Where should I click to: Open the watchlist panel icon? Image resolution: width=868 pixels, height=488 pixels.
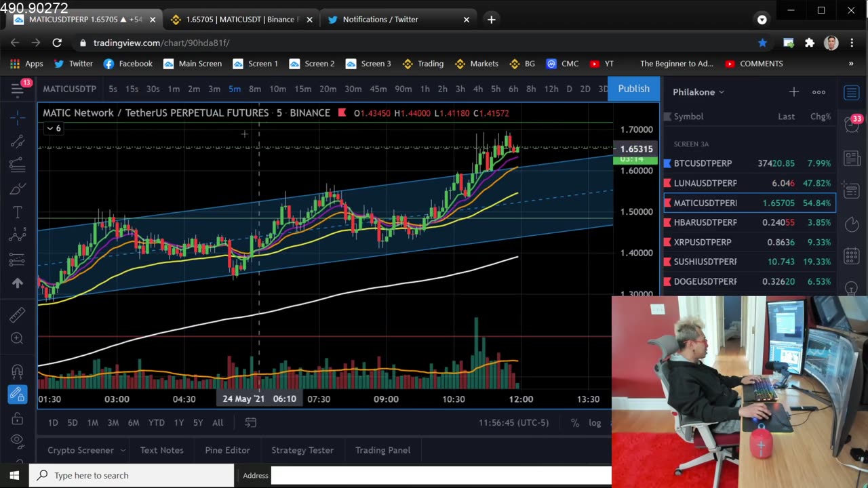[x=852, y=92]
